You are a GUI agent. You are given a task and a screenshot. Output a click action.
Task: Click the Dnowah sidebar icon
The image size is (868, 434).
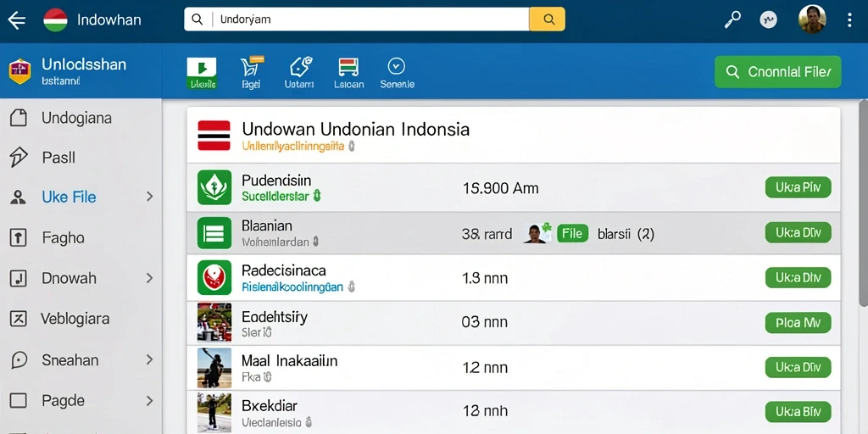(x=19, y=278)
